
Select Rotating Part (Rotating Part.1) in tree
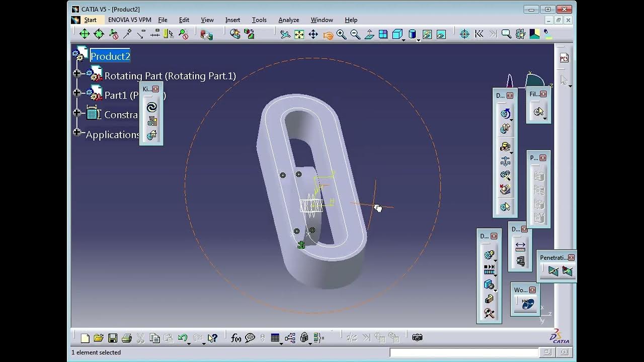[x=170, y=76]
